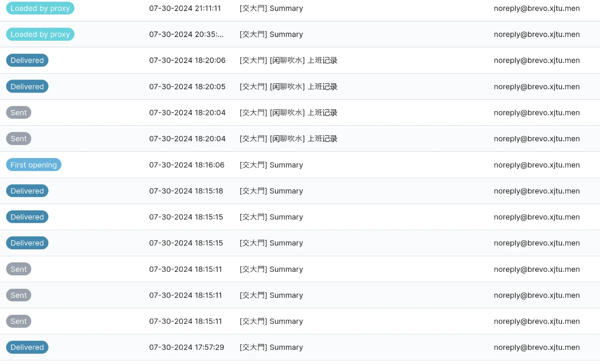Click the First opening status badge
The image size is (600, 364).
click(x=33, y=165)
